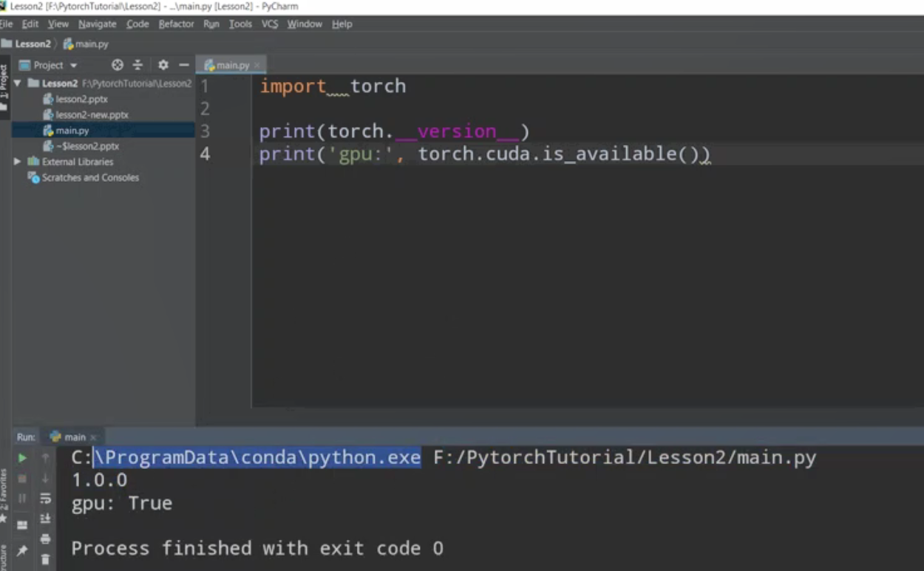Clear all console output with trash icon
This screenshot has width=924, height=571.
[45, 559]
